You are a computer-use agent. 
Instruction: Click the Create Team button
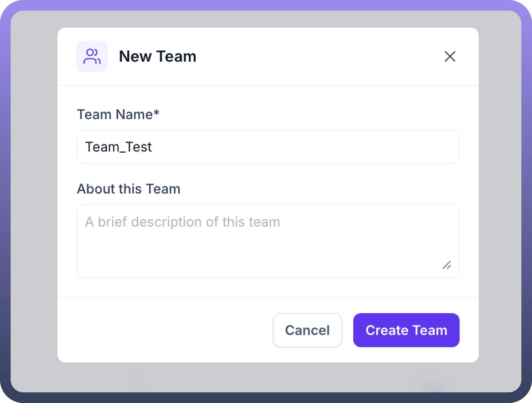tap(406, 330)
